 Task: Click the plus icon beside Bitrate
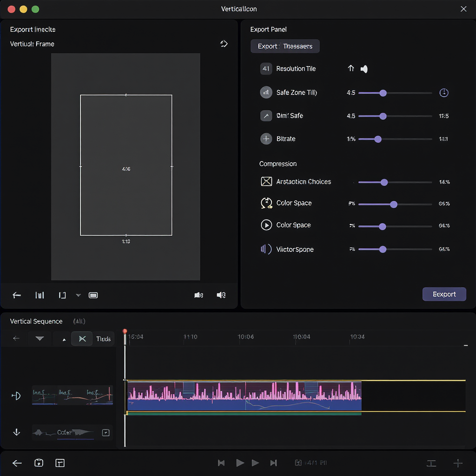(266, 139)
